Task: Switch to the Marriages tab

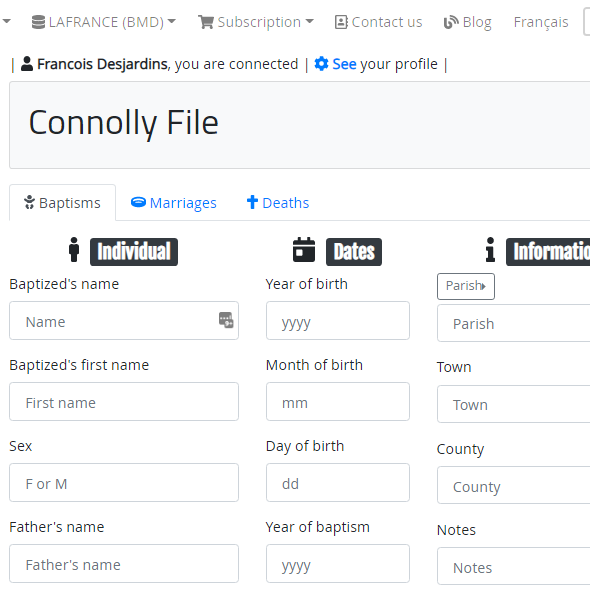Action: coord(173,202)
